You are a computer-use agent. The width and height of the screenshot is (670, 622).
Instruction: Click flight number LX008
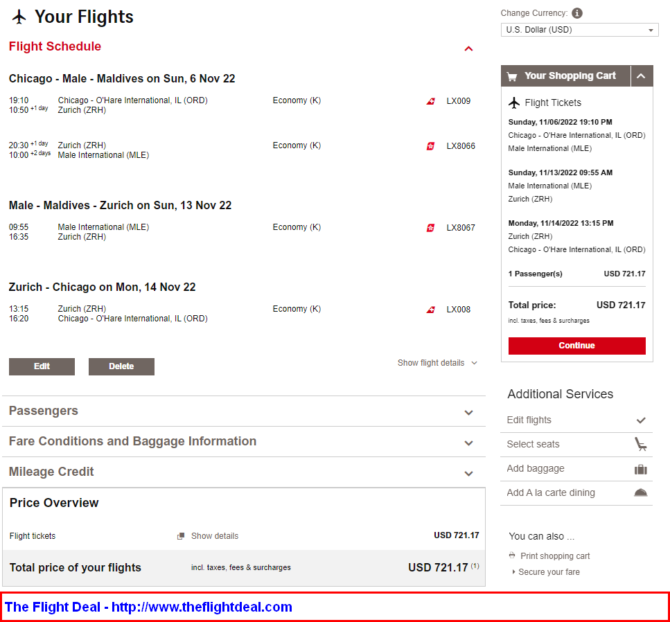458,310
